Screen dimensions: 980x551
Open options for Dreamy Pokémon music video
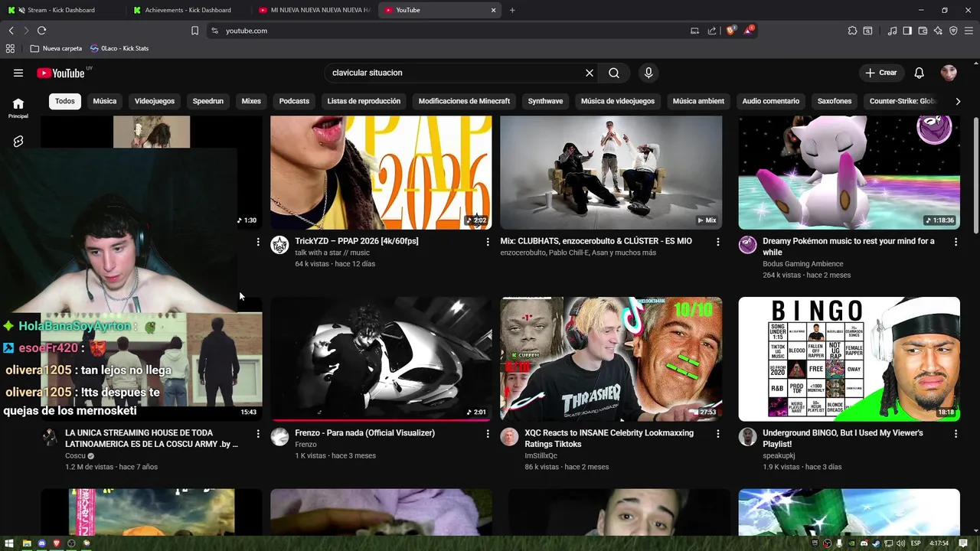[955, 242]
